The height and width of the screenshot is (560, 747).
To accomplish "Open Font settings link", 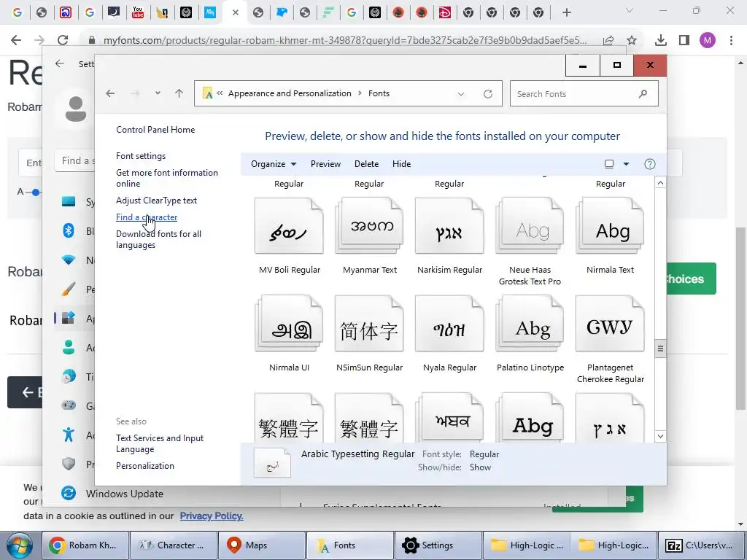I will pos(141,156).
